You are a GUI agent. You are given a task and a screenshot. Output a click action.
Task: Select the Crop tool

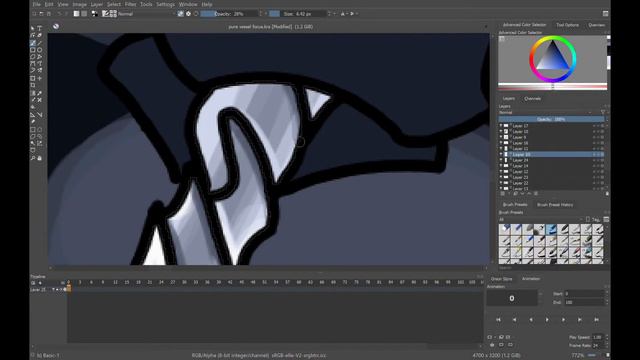tap(33, 85)
